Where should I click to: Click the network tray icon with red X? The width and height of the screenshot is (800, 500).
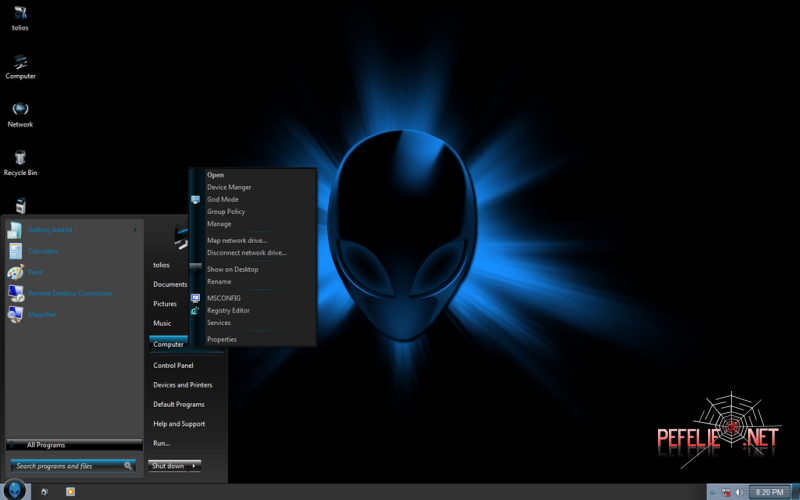[726, 492]
